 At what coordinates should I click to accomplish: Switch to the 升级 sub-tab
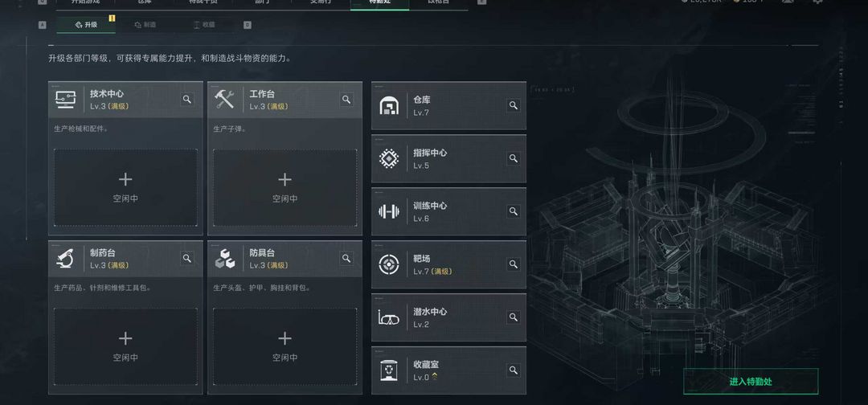pyautogui.click(x=86, y=25)
